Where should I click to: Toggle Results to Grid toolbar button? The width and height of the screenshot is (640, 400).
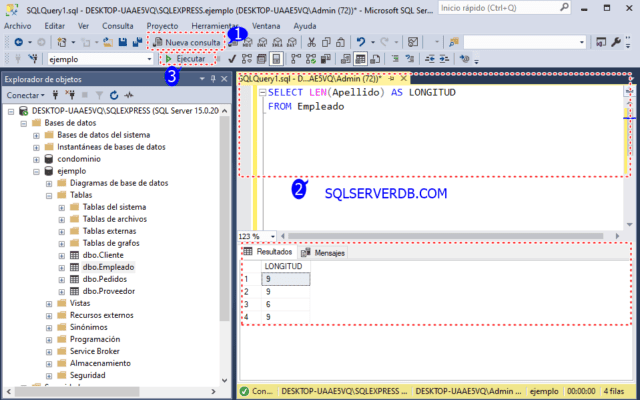360,59
